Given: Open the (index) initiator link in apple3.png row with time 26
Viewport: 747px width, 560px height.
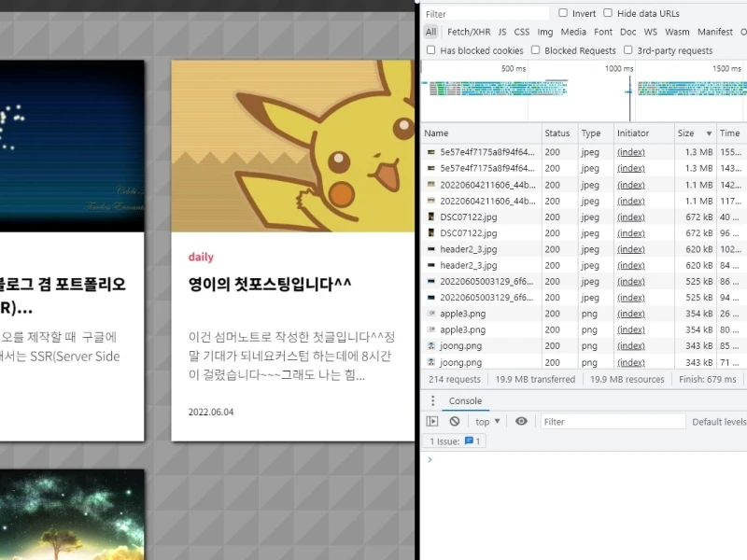Looking at the screenshot, I should point(631,314).
